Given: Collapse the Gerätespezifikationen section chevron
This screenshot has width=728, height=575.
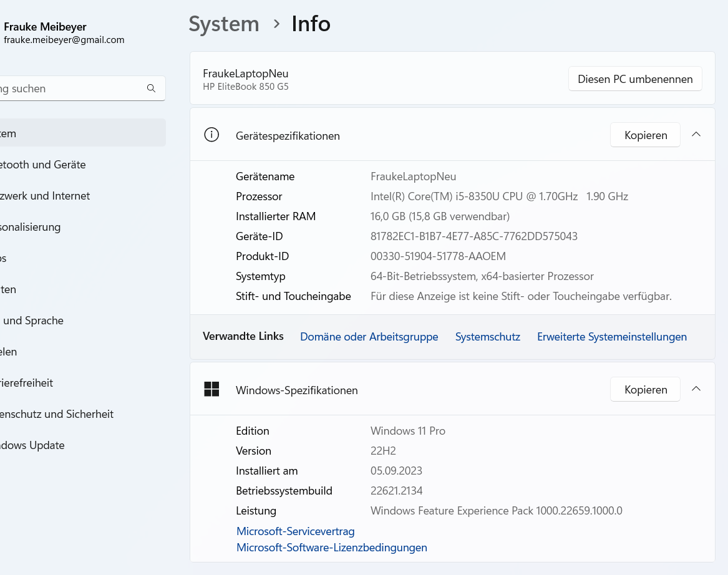Looking at the screenshot, I should [x=696, y=135].
